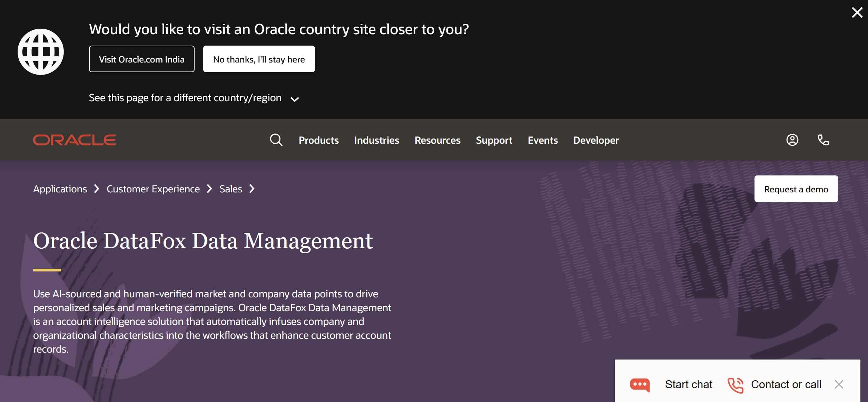Click the chat bubble icon
868x402 pixels.
[x=640, y=385]
